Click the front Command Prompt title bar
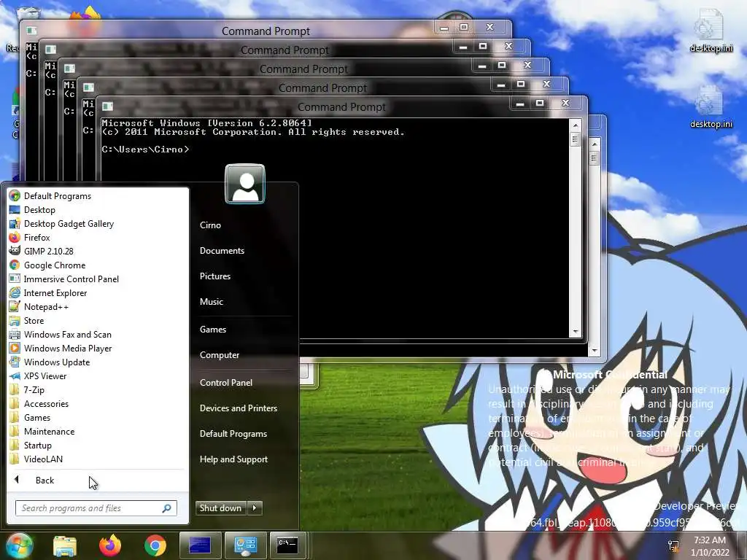The image size is (747, 560). [x=341, y=106]
